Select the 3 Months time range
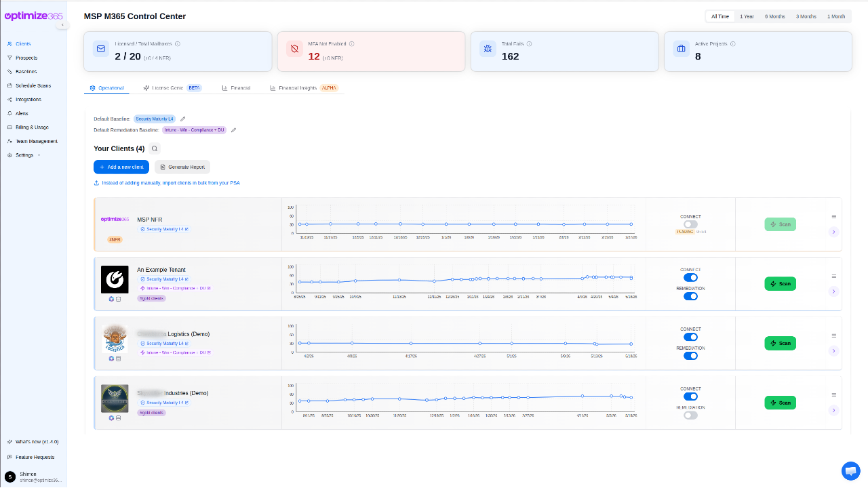Screen dimensions: 868x488 coord(806,16)
